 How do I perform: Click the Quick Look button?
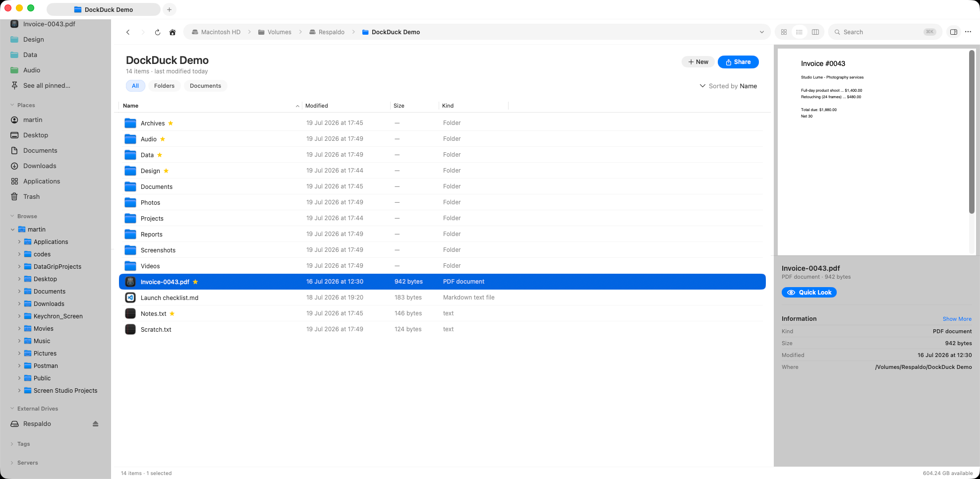point(809,293)
